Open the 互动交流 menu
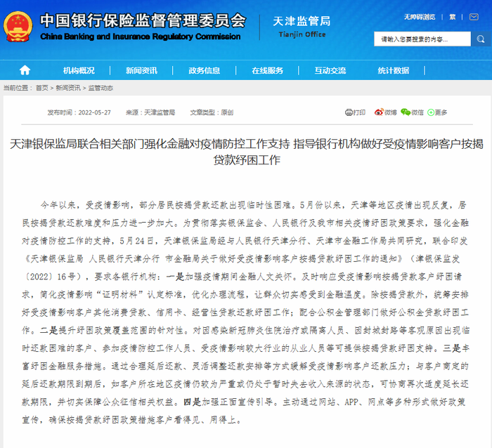This screenshot has height=448, width=492. point(330,70)
